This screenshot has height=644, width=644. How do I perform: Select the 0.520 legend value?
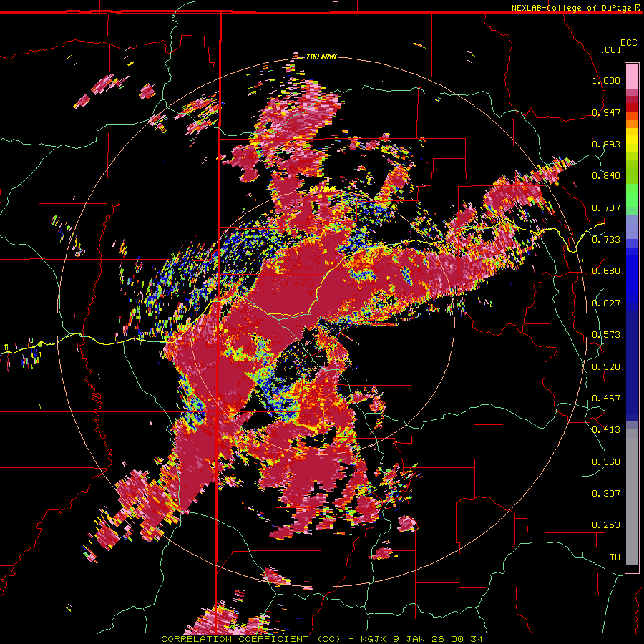pos(606,367)
